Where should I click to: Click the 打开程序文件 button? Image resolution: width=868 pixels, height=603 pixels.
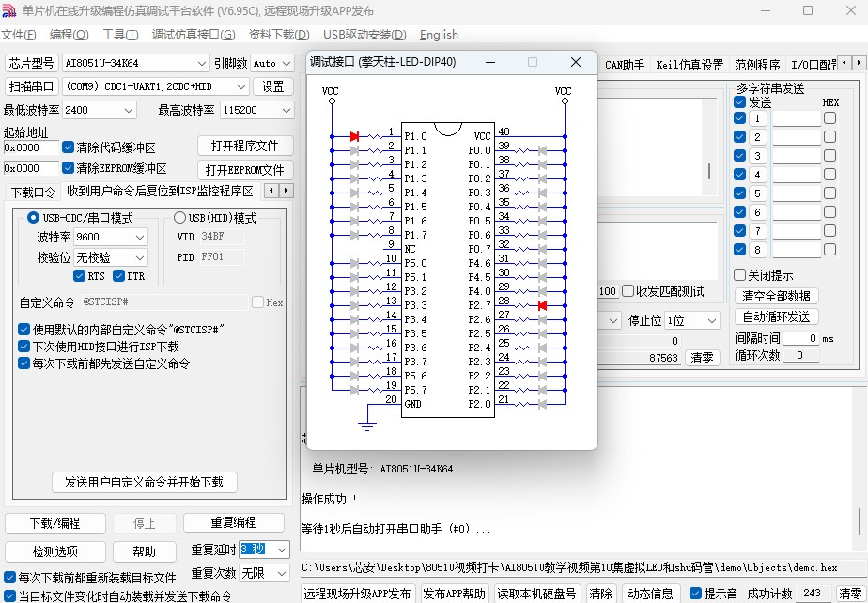pos(245,146)
